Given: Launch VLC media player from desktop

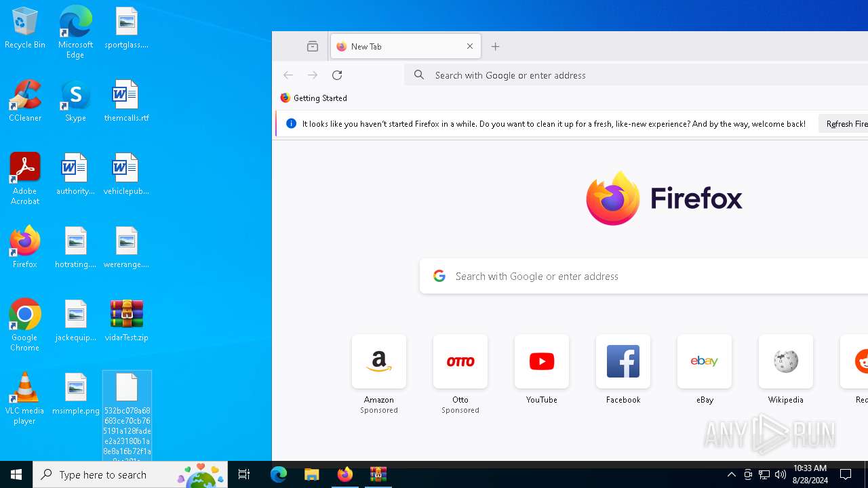Looking at the screenshot, I should click(x=24, y=399).
